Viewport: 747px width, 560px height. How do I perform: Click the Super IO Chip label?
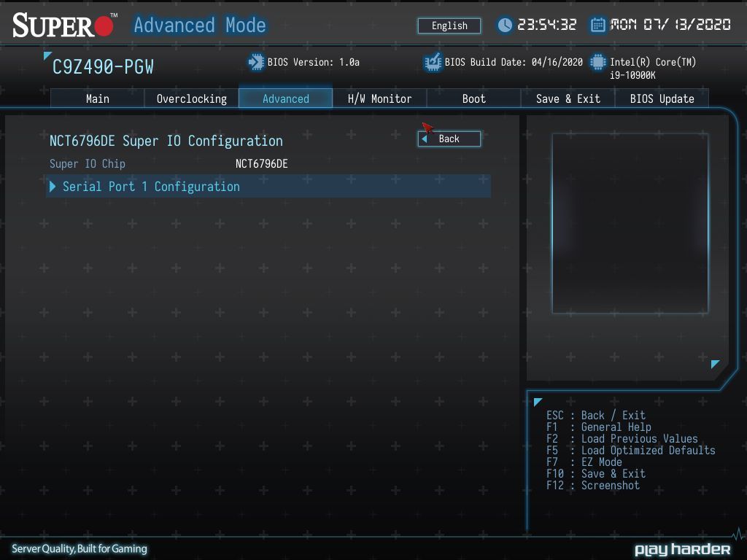click(88, 164)
